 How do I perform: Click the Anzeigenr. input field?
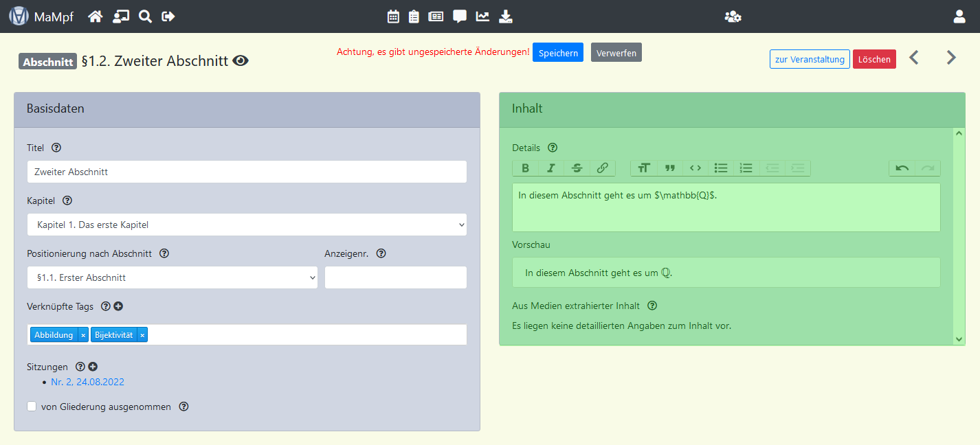[395, 277]
